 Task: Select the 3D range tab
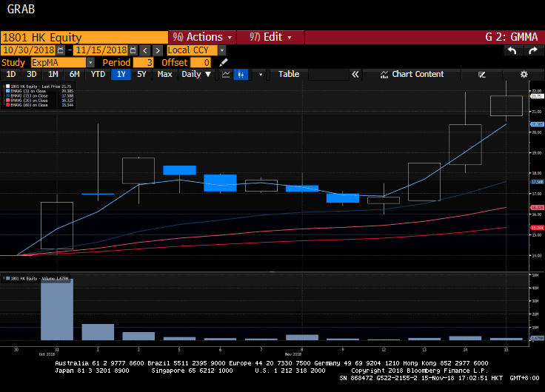[x=32, y=74]
